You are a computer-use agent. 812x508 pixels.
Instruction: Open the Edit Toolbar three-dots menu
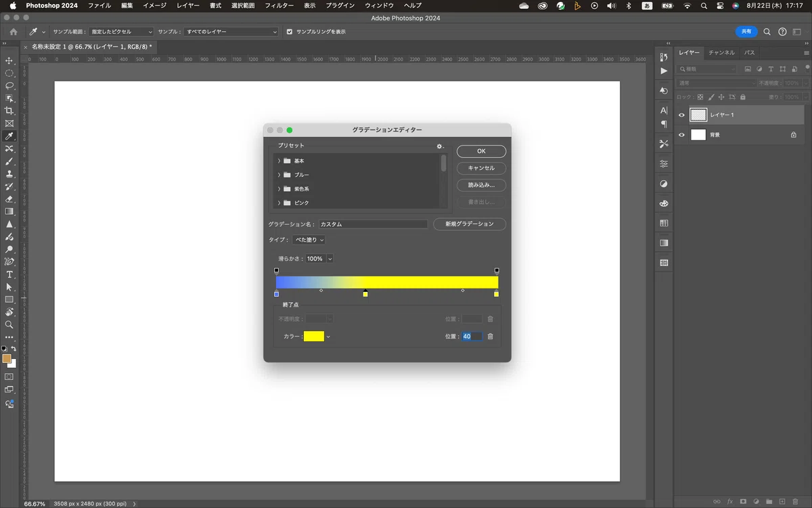tap(9, 337)
